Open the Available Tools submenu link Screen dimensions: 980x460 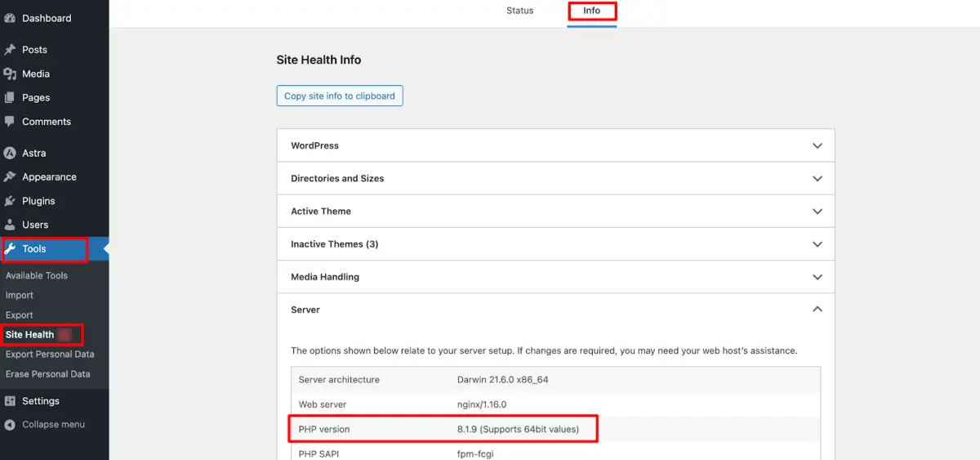(37, 275)
